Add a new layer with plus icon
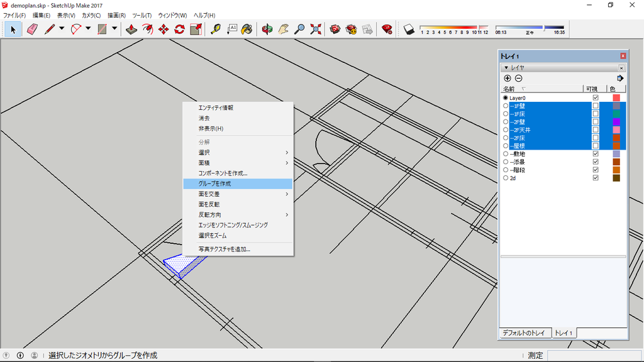This screenshot has height=362, width=644. tap(508, 79)
